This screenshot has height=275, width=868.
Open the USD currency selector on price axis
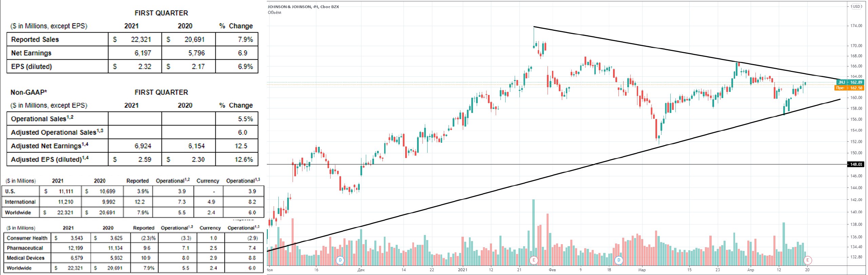856,6
